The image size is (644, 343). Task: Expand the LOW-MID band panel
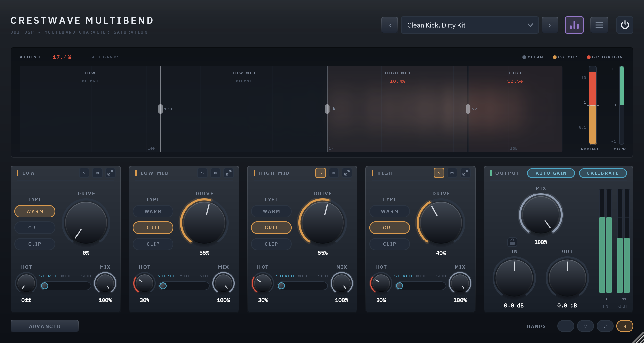coord(229,173)
